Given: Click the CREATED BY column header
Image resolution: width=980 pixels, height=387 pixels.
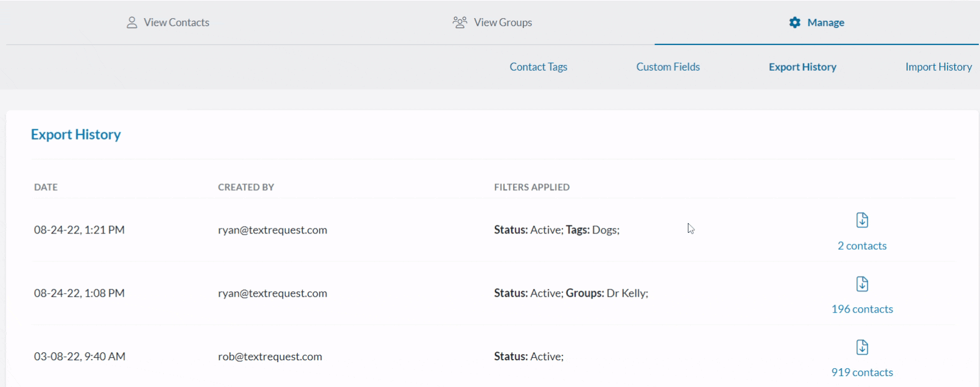Looking at the screenshot, I should (246, 187).
